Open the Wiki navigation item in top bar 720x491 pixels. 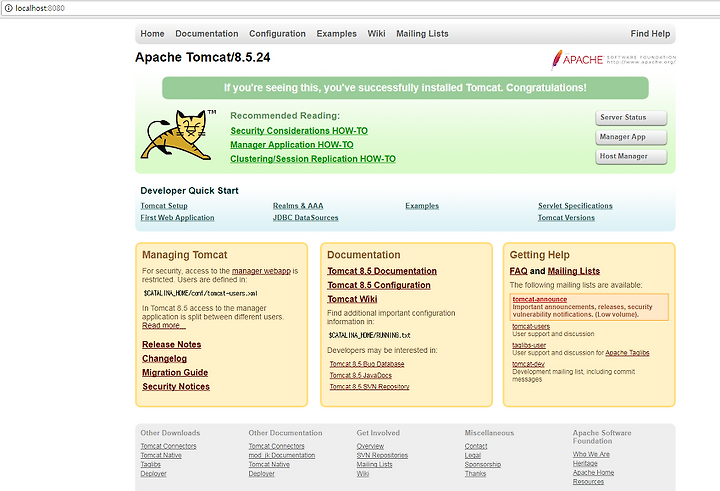coord(377,34)
